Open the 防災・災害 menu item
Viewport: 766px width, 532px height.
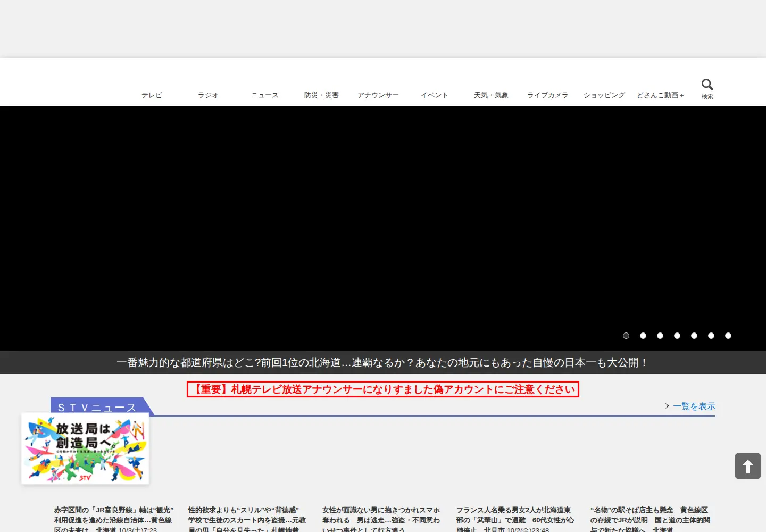321,95
